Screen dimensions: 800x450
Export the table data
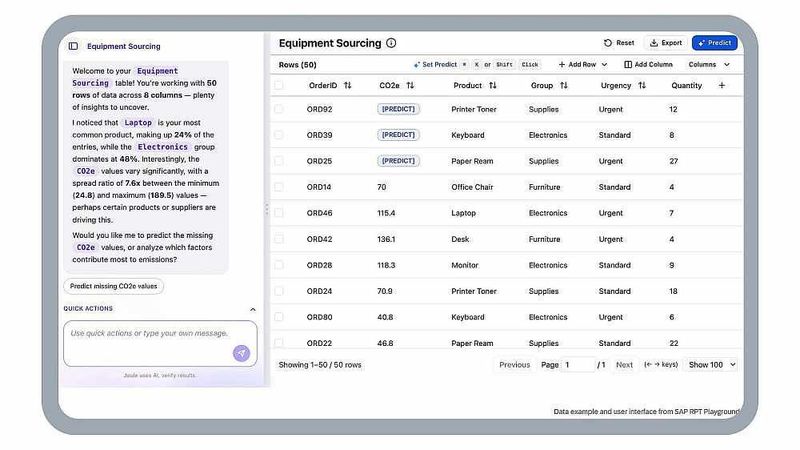point(666,43)
